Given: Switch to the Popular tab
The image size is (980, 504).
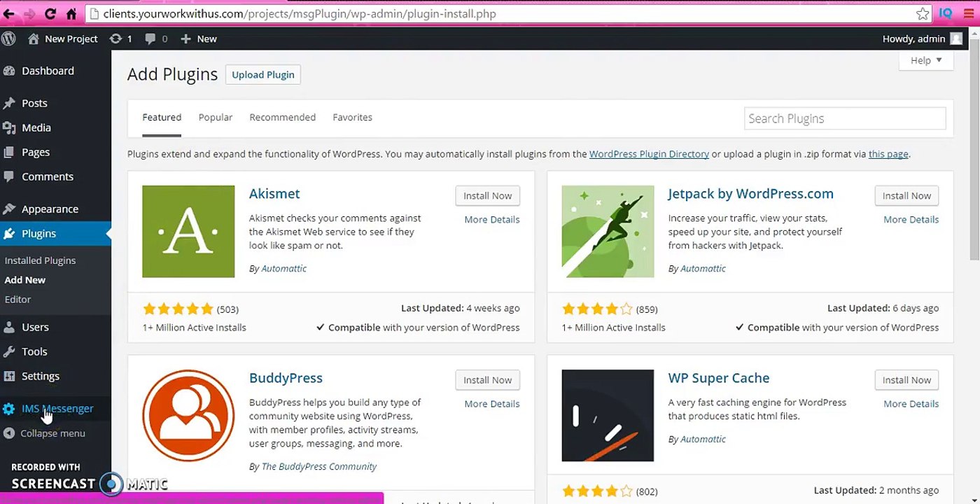Looking at the screenshot, I should point(216,118).
